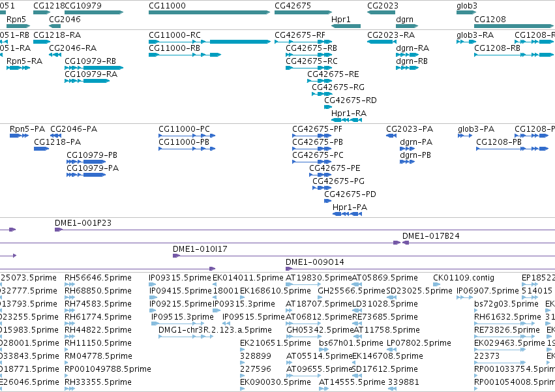The width and height of the screenshot is (555, 392).
Task: Select protein dgrn-PA
Action: point(407,149)
